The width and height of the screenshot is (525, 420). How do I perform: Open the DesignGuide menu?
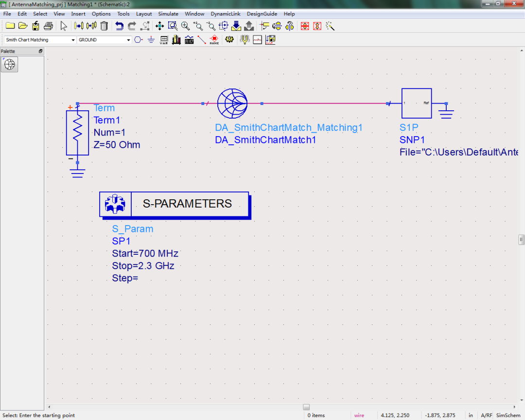(x=262, y=14)
